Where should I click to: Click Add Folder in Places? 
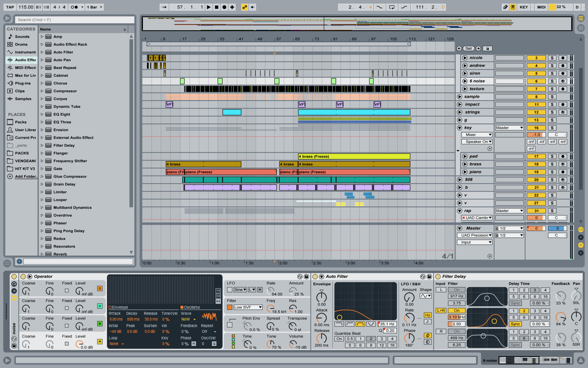(x=26, y=176)
